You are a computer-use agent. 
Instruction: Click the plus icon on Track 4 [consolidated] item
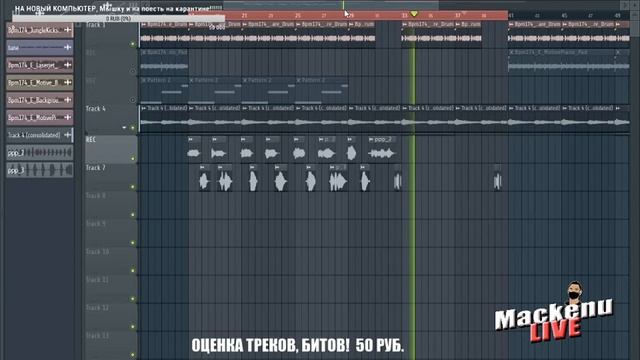[x=67, y=135]
